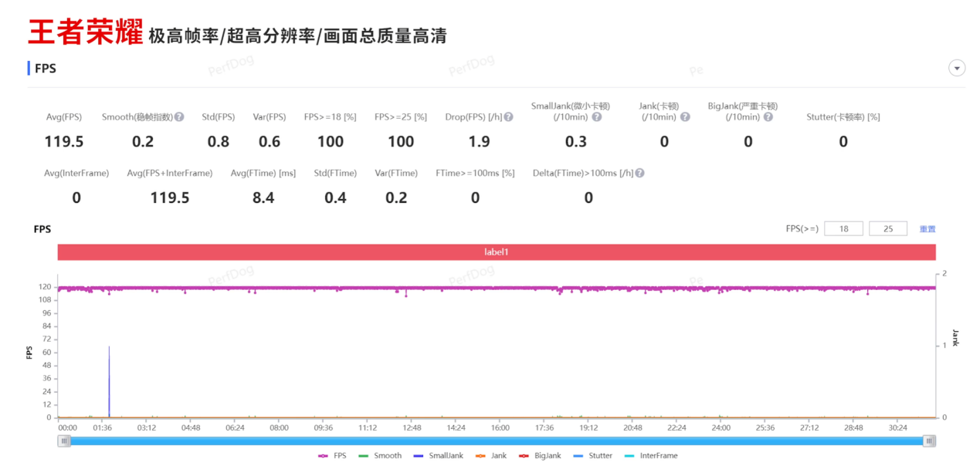Image resolution: width=980 pixels, height=476 pixels.
Task: Click FPS threshold field showing 25
Action: (x=888, y=229)
